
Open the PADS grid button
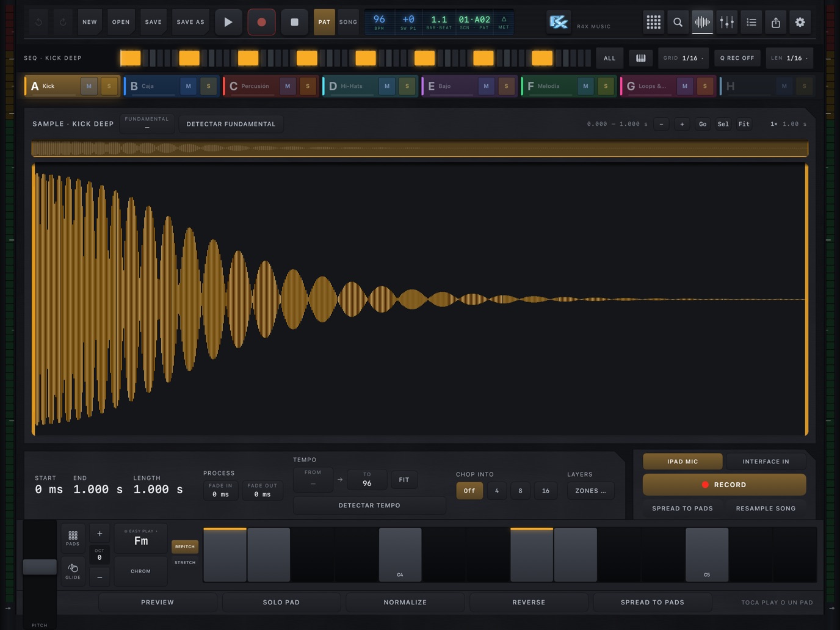pos(73,538)
